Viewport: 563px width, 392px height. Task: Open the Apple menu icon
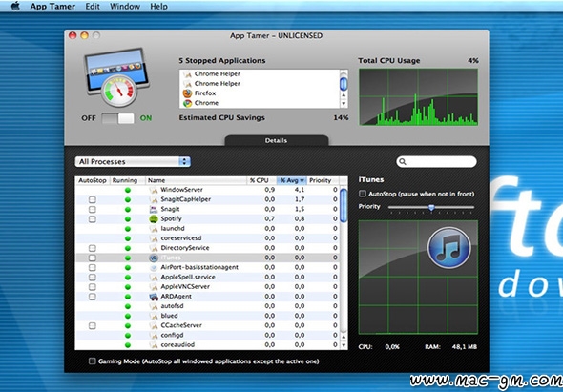coord(15,6)
